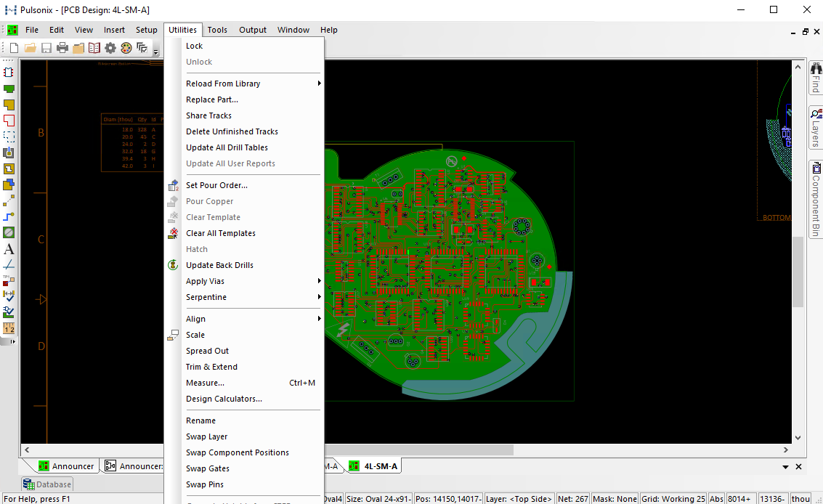The width and height of the screenshot is (823, 504).
Task: Open the File menu
Action: pyautogui.click(x=32, y=30)
